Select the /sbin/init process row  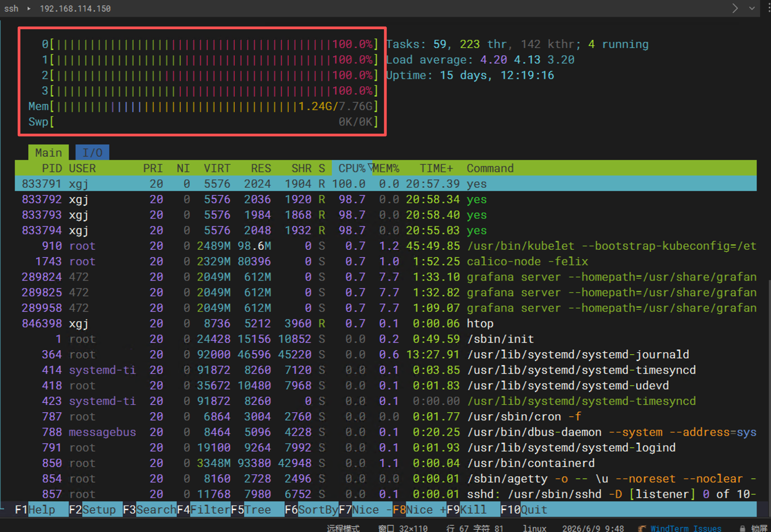(385, 339)
